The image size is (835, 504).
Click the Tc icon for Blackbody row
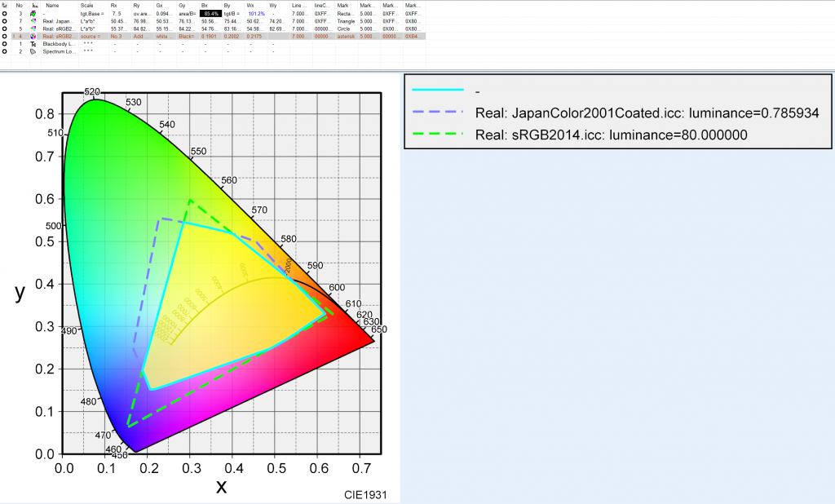coord(33,44)
